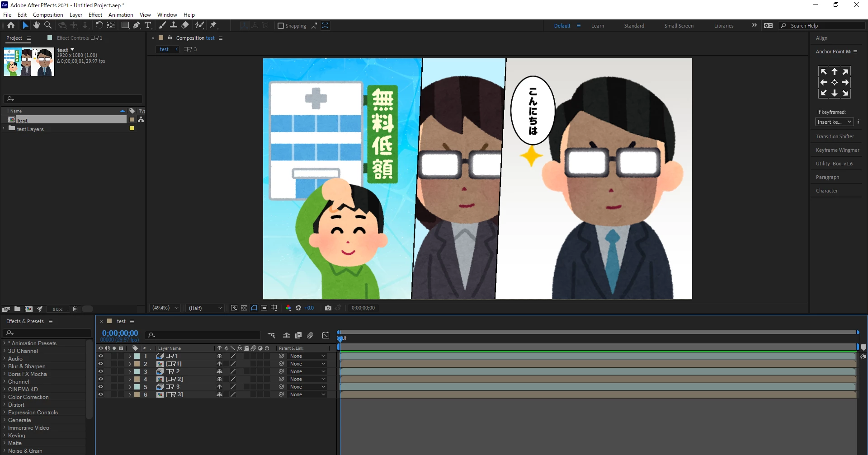Image resolution: width=868 pixels, height=455 pixels.
Task: Open the magnification 49.4% dropdown
Action: click(165, 308)
